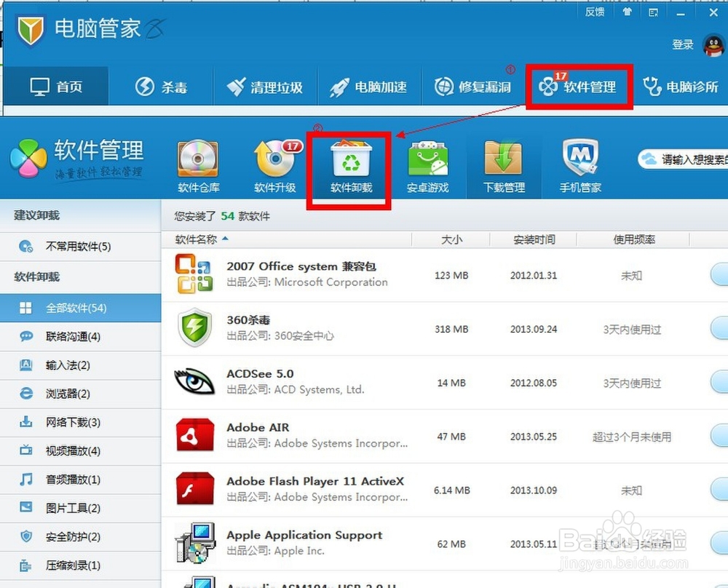Click the 电脑管家 shield logo

[x=30, y=30]
